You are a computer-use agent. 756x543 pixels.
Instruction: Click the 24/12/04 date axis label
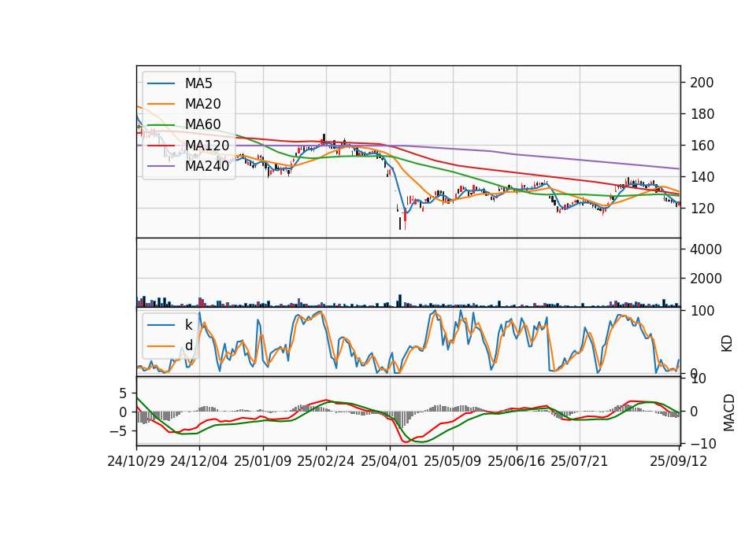(x=199, y=461)
